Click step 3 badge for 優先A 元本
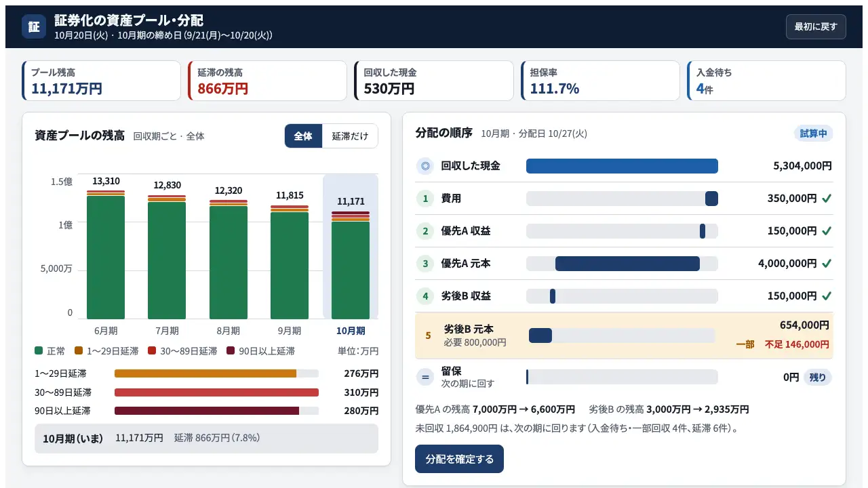This screenshot has width=868, height=488. pos(425,264)
